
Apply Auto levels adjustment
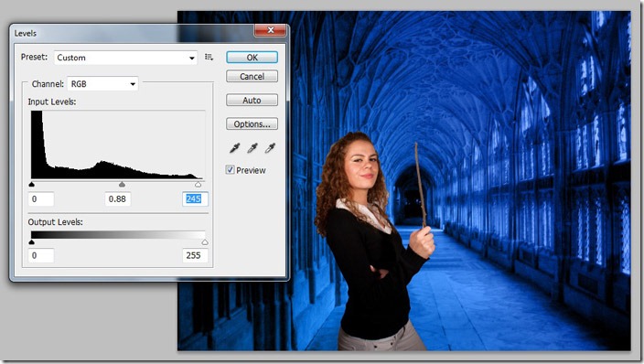[252, 101]
